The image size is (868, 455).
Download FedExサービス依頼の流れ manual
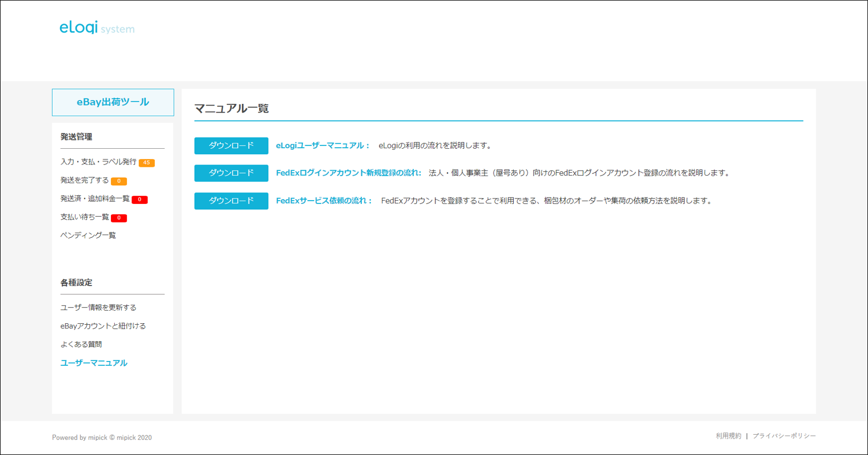231,201
